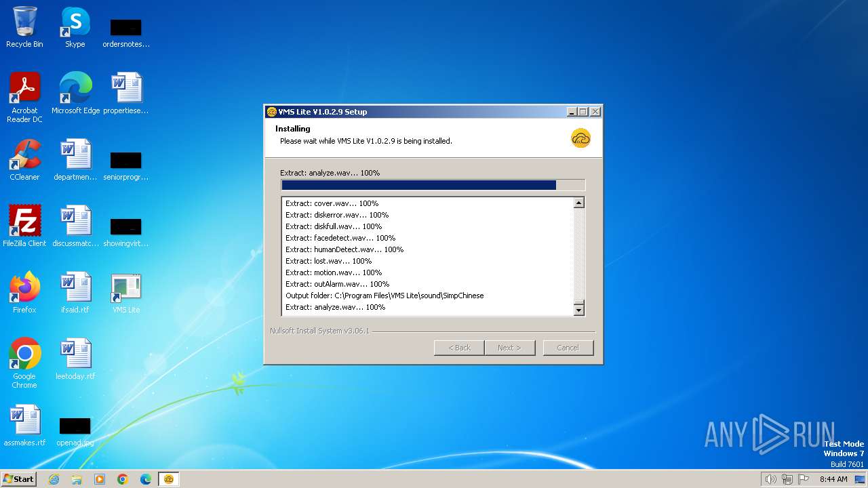
Task: Select the showingvirt desktop file
Action: coord(126,232)
